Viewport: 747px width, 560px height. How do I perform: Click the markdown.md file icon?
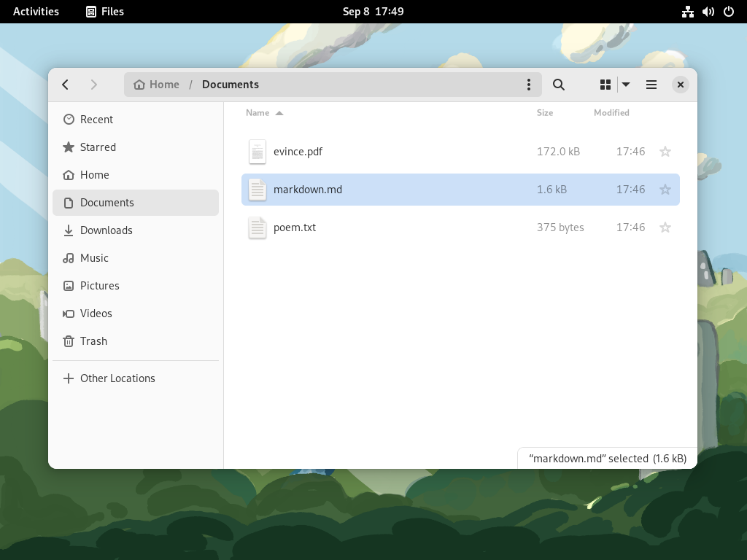click(x=258, y=190)
